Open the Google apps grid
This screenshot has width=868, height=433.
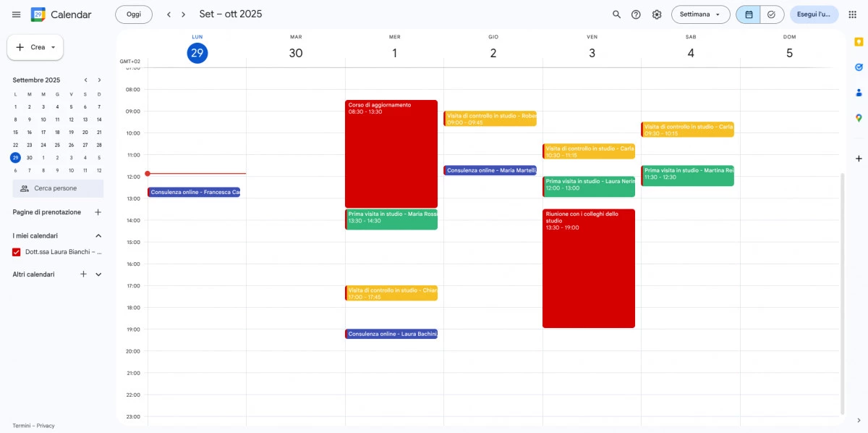pos(852,14)
